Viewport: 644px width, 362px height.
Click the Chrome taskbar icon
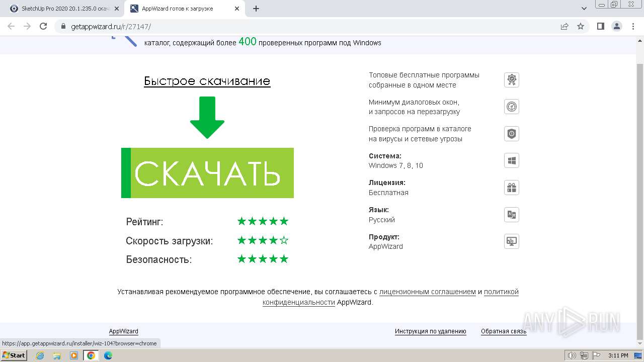click(x=91, y=355)
